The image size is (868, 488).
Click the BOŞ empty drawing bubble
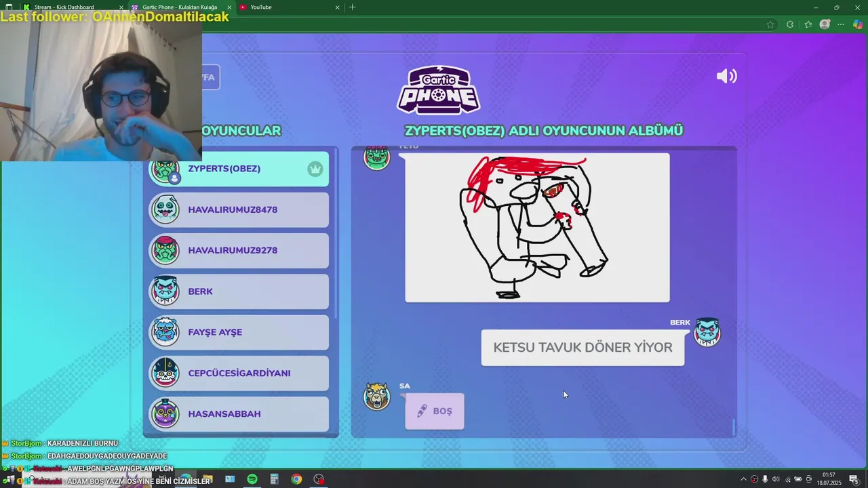[435, 411]
